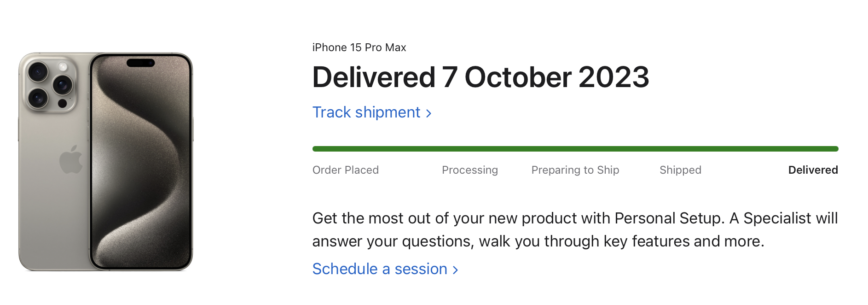Click the iPhone 15 Pro Max product name
The height and width of the screenshot is (305, 868).
tap(359, 47)
